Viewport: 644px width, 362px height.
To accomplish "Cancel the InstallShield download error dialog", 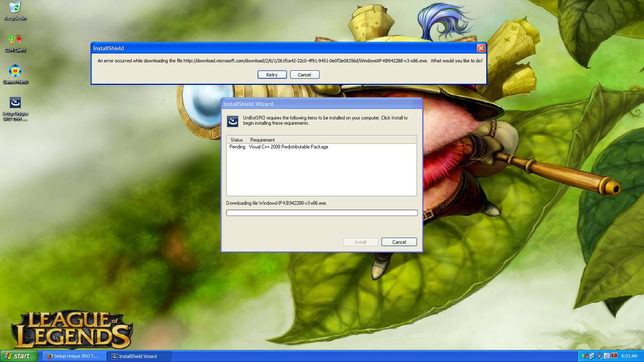I will 304,75.
